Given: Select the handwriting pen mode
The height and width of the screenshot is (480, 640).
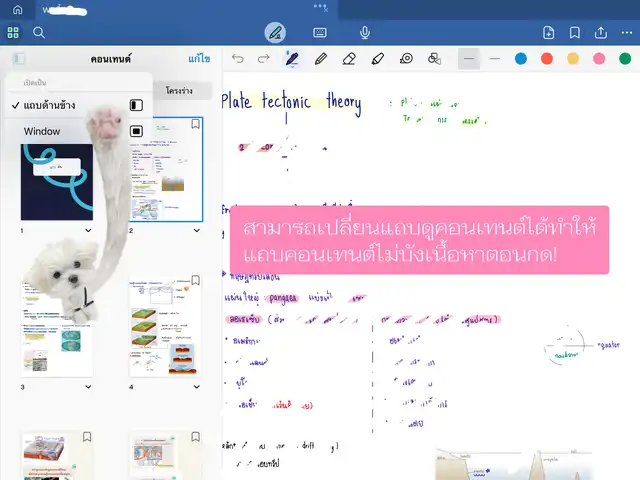Looking at the screenshot, I should [x=275, y=32].
